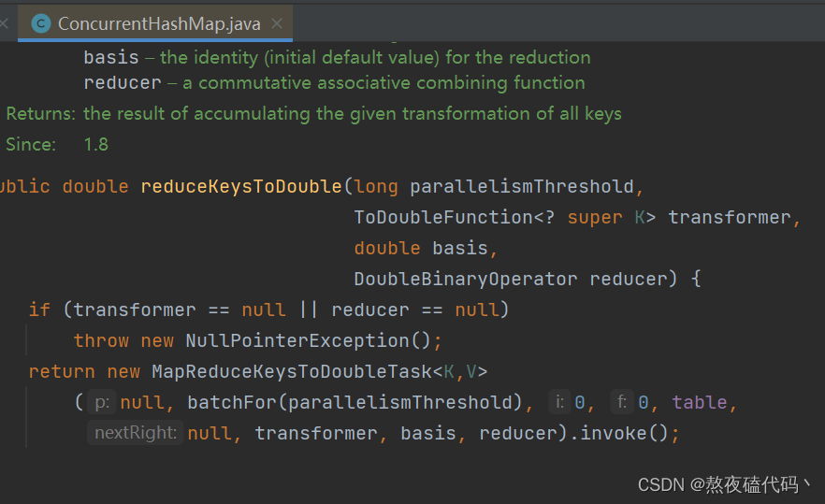825x504 pixels.
Task: Click the 'throw' keyword
Action: pos(101,340)
